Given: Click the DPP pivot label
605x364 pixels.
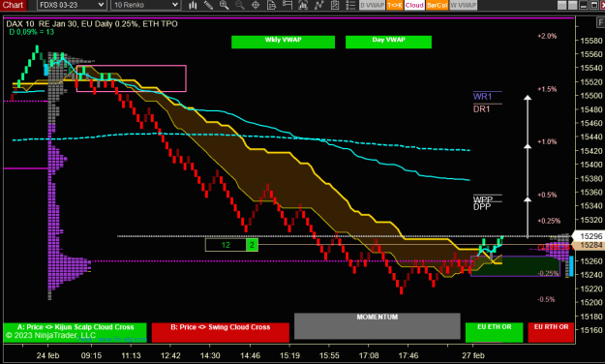Looking at the screenshot, I should 482,207.
